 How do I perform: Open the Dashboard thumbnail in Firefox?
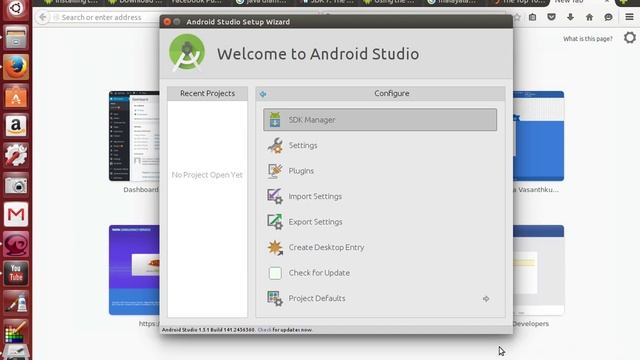click(x=134, y=136)
